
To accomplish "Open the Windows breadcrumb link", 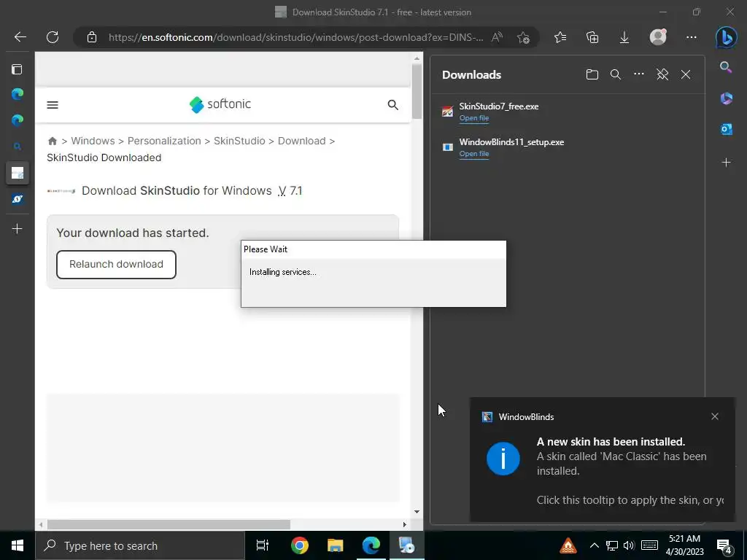I will [93, 141].
